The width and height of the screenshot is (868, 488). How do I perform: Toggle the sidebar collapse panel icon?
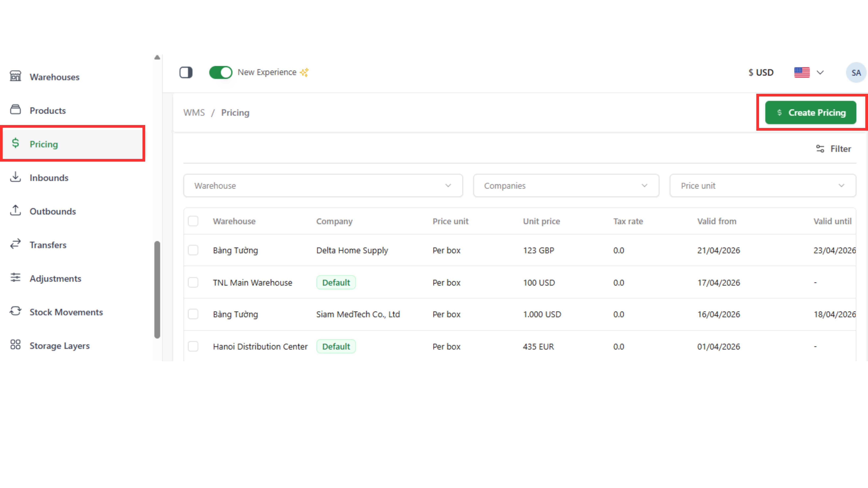click(x=186, y=72)
